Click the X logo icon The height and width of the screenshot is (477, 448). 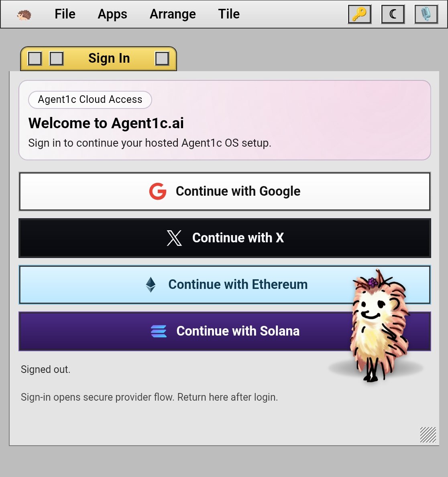coord(175,238)
